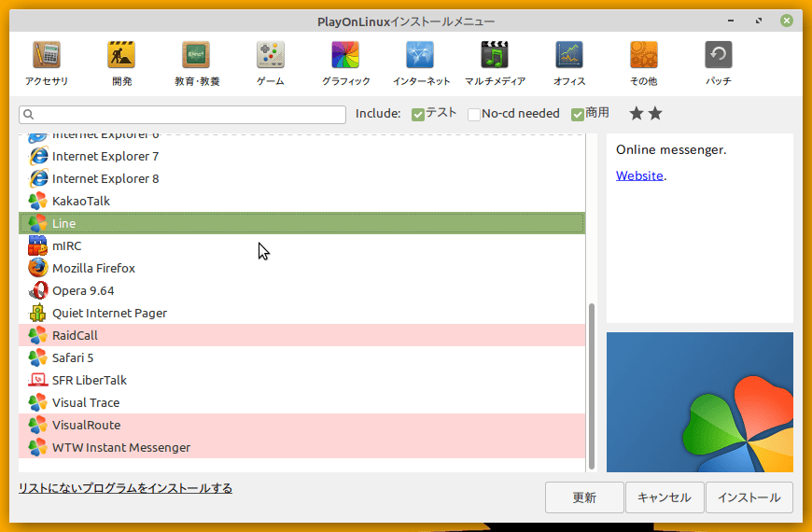
Task: Select VisualRoute in the list
Action: pos(301,425)
